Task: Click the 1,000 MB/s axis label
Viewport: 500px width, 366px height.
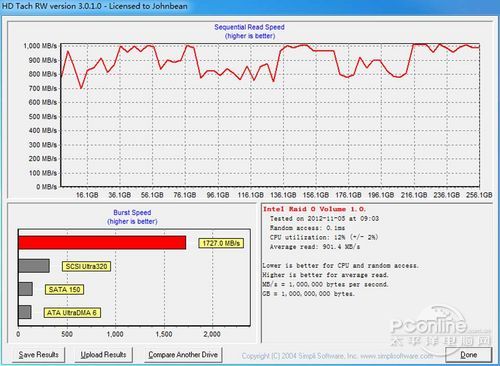Action: coord(40,46)
